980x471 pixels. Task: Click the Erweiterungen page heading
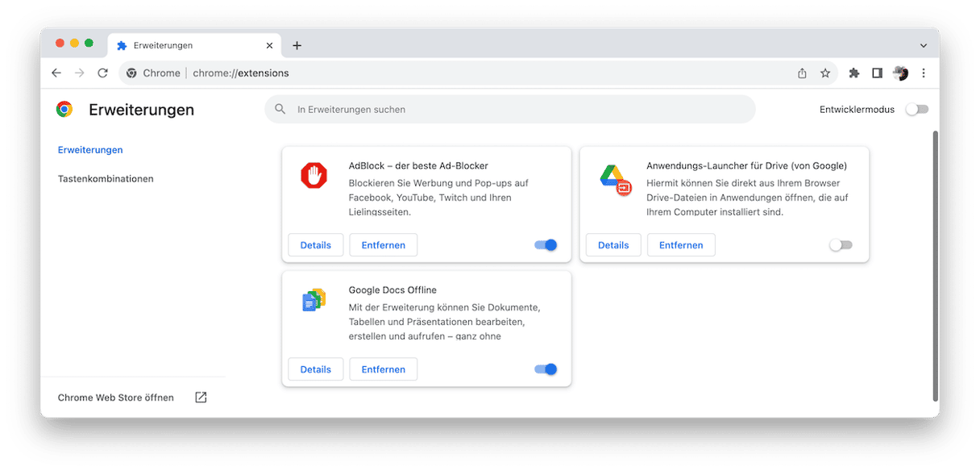tap(141, 110)
